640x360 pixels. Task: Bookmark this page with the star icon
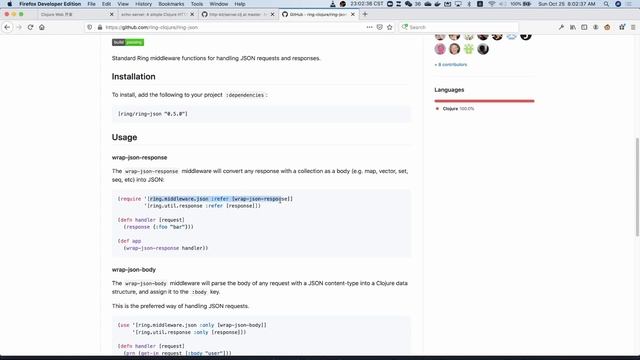[390, 27]
